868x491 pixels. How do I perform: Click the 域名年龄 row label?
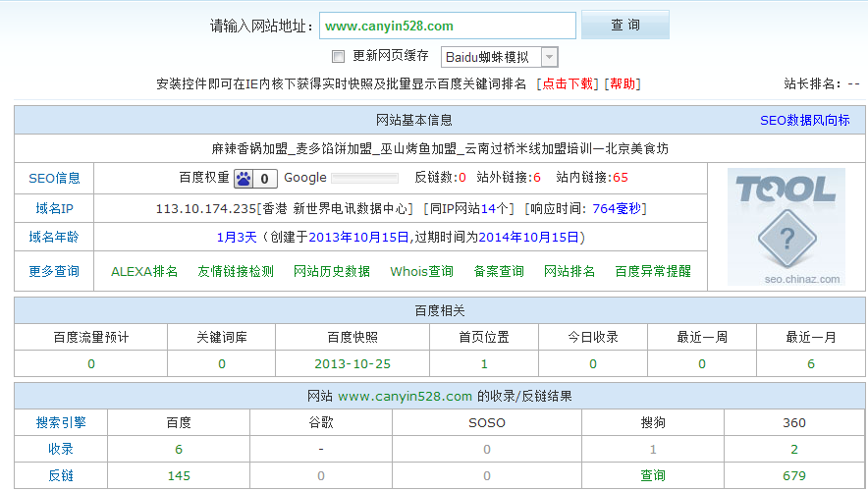[x=54, y=238]
